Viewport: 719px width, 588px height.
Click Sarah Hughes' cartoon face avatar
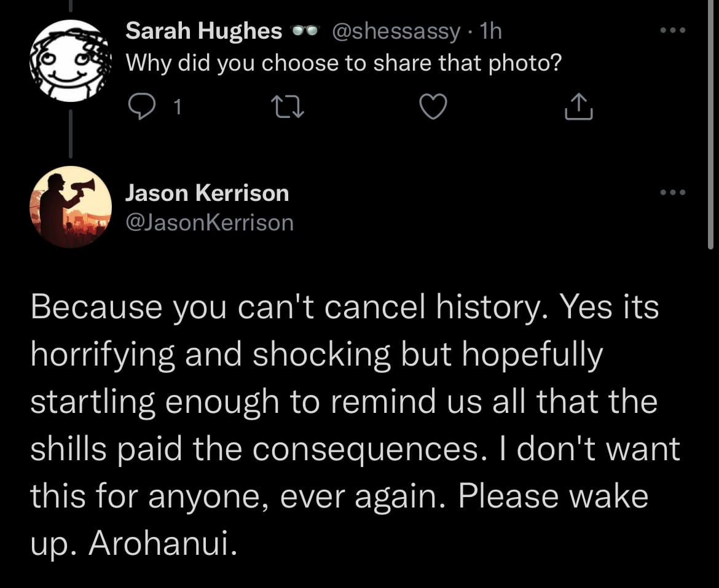[x=71, y=60]
